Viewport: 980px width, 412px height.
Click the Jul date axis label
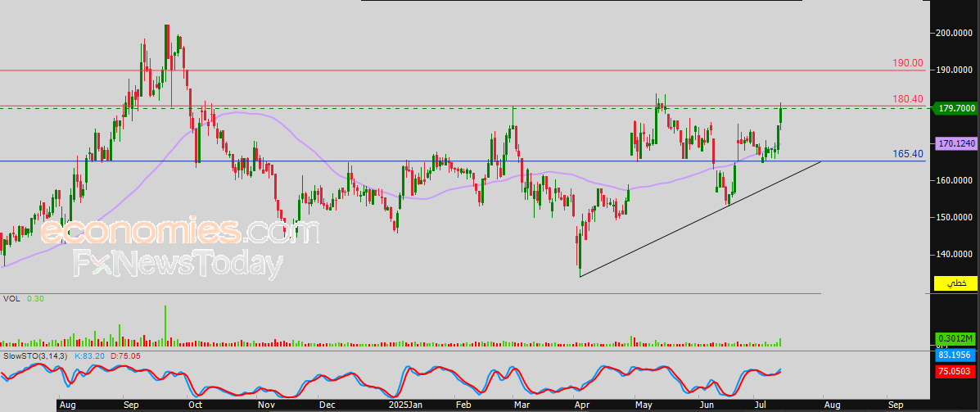761,405
